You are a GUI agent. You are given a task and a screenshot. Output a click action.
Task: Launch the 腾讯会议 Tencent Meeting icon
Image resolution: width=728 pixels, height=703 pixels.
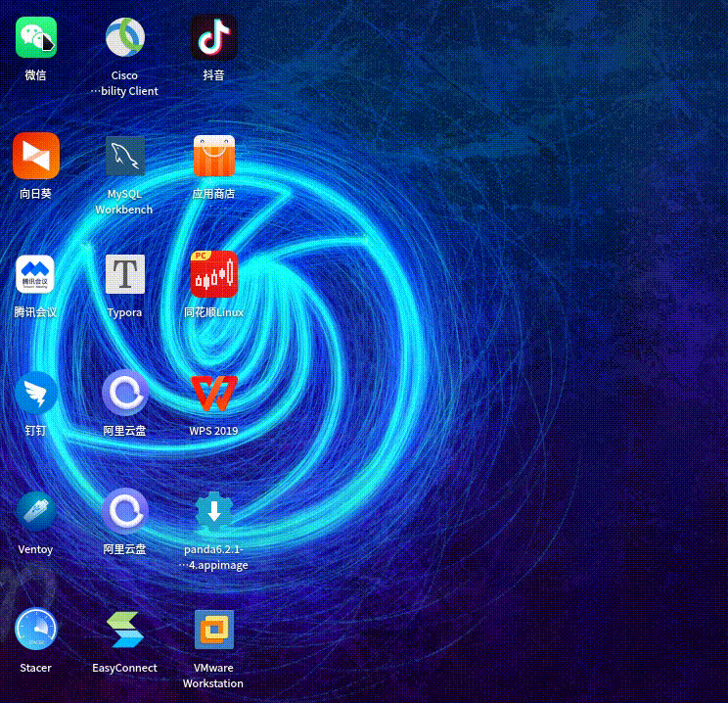(35, 274)
